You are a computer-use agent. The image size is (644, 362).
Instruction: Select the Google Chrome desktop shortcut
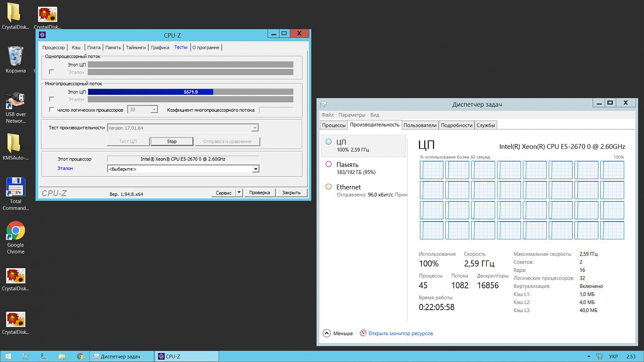(x=16, y=238)
